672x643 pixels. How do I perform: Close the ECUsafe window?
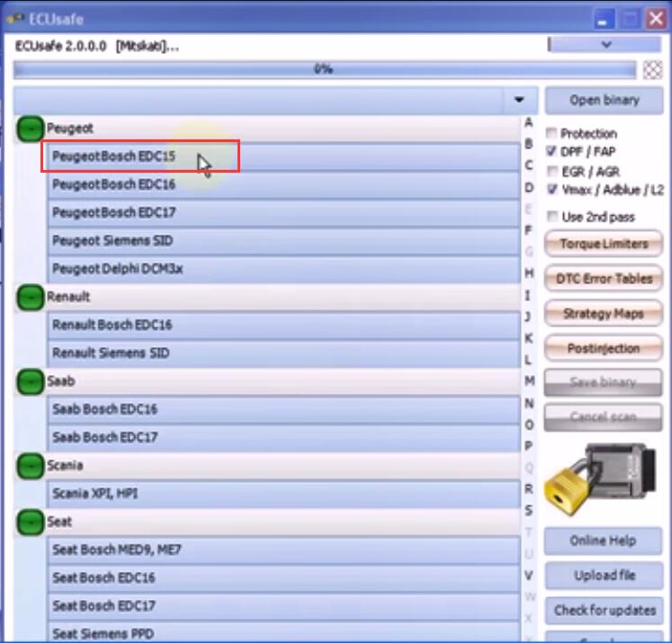point(656,19)
